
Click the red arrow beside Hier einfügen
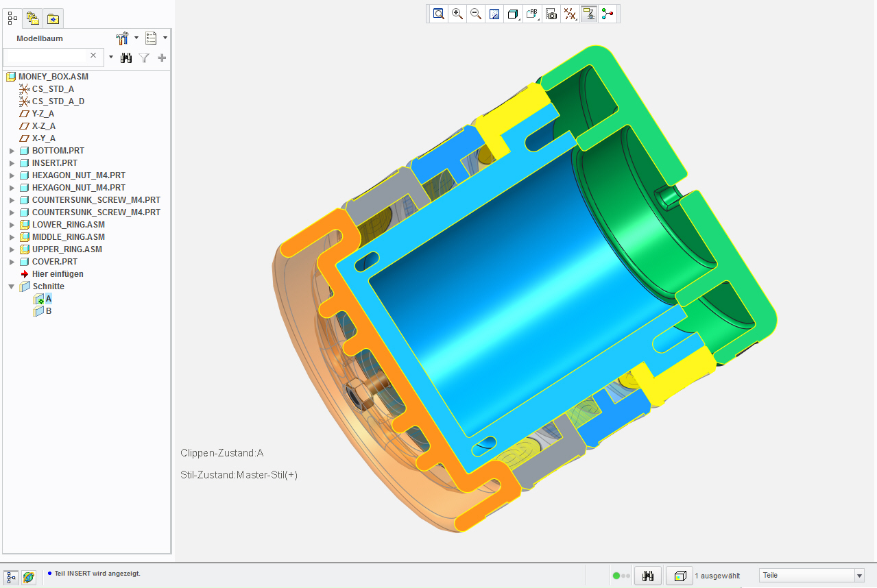pyautogui.click(x=25, y=274)
